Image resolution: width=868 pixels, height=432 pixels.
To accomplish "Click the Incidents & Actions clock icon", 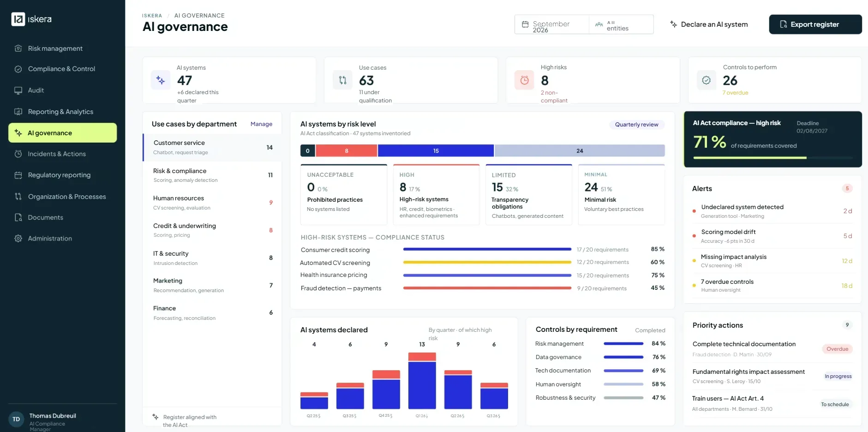I will click(x=18, y=154).
